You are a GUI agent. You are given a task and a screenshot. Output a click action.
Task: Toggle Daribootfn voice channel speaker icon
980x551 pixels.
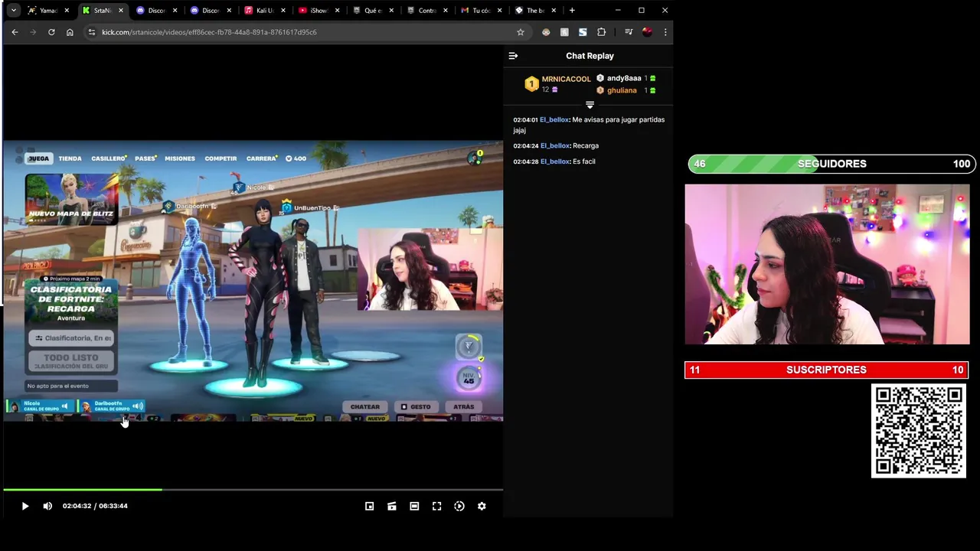tap(137, 406)
